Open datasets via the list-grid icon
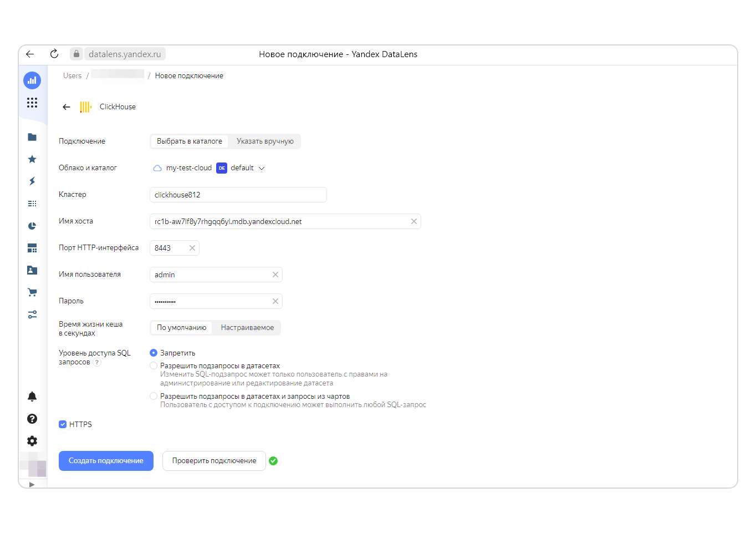The height and width of the screenshot is (533, 756). pos(32,204)
